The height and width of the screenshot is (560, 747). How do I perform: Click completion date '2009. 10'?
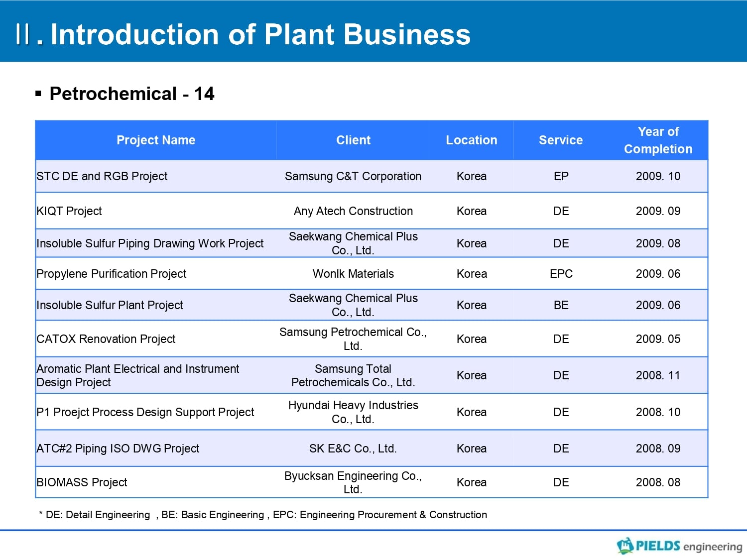pyautogui.click(x=658, y=176)
